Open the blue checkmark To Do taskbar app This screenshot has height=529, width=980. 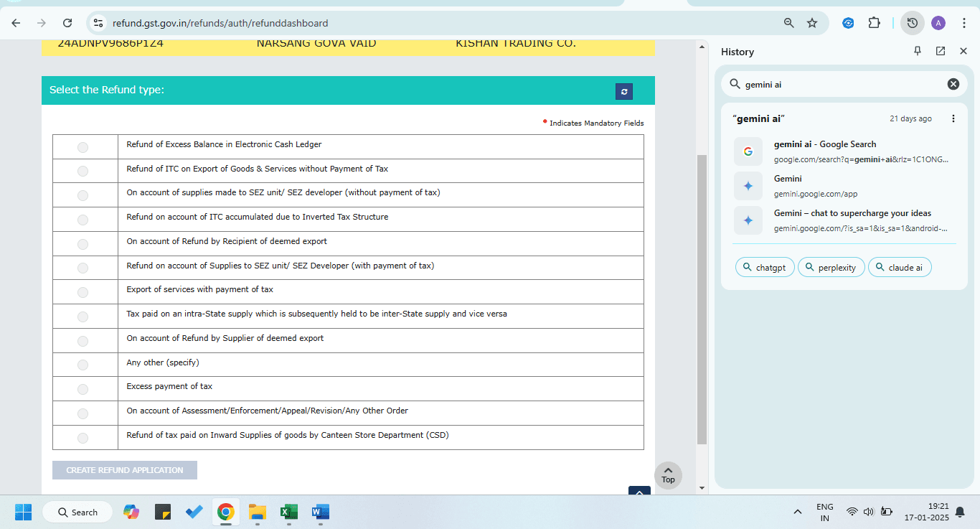click(194, 512)
